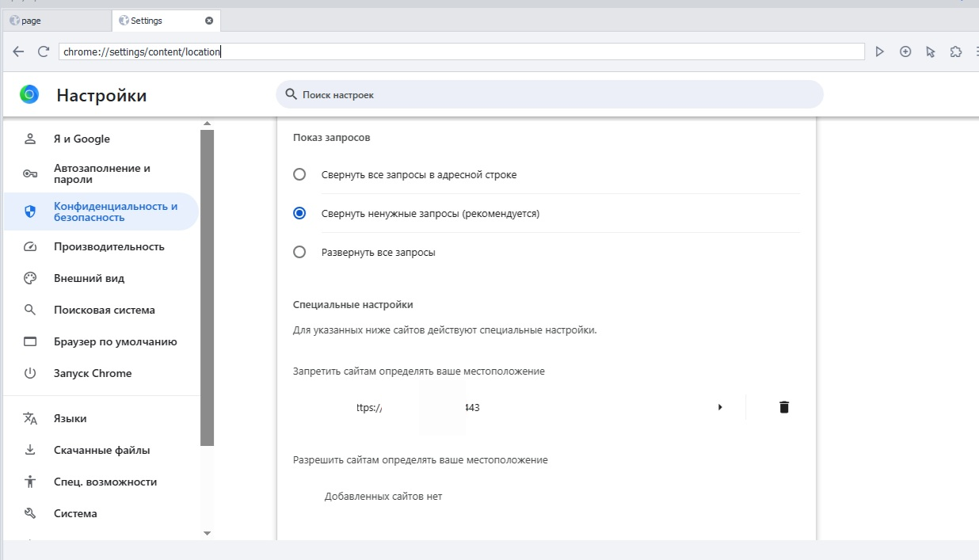Click the back arrow navigation button
This screenshot has width=979, height=560.
pos(19,51)
